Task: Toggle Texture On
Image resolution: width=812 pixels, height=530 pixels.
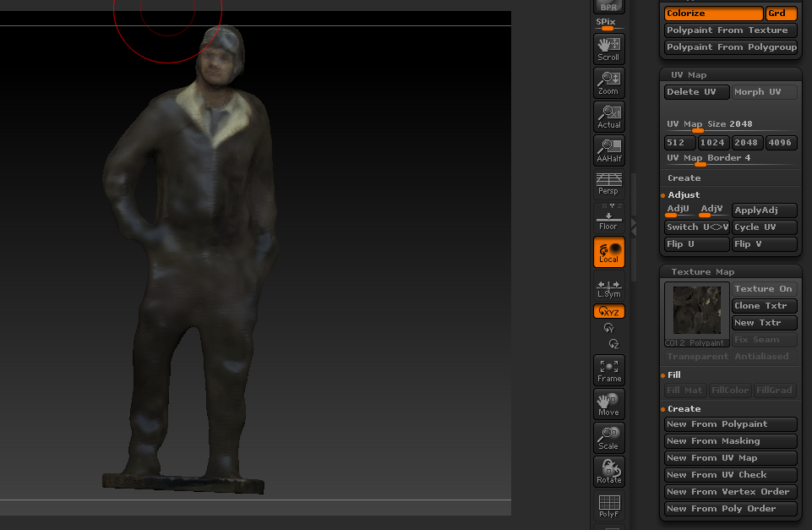Action: pos(764,288)
